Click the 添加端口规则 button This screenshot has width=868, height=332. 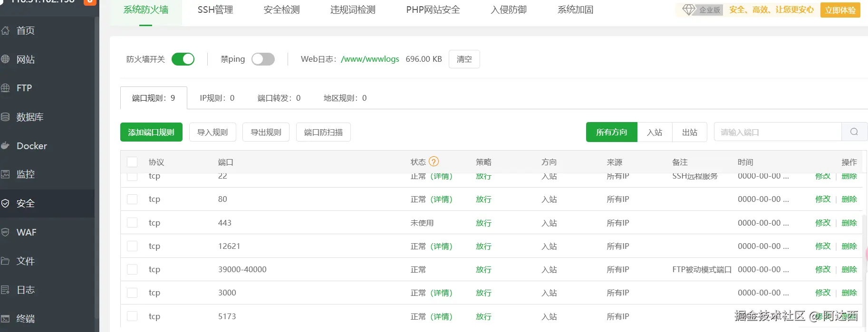151,132
